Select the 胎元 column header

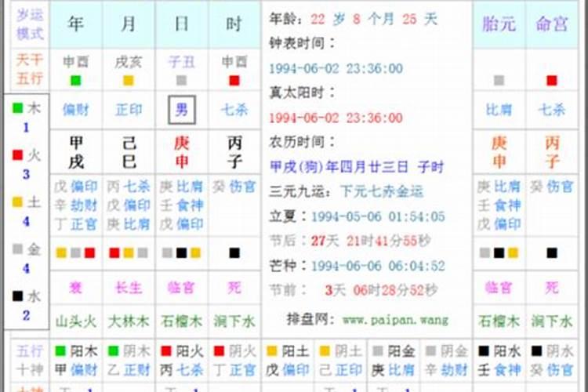click(499, 24)
